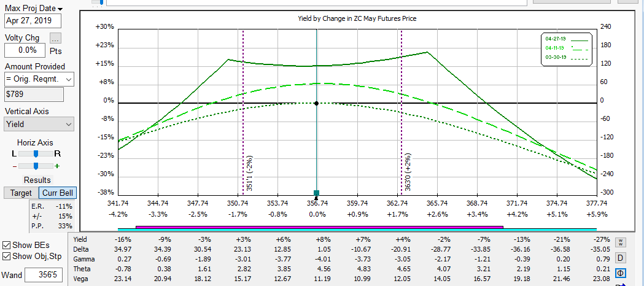Image resolution: width=644 pixels, height=286 pixels.
Task: Click the -38% left axis label
Action: coord(106,193)
